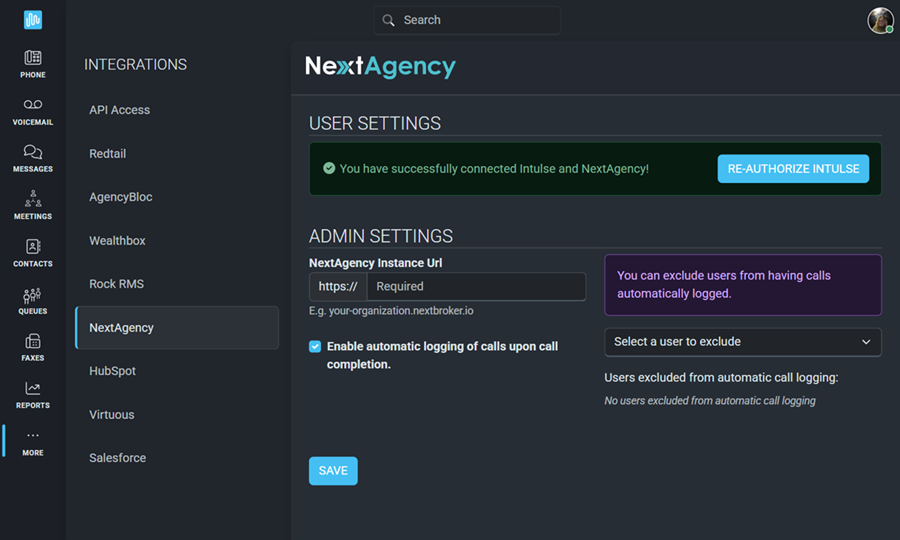This screenshot has width=900, height=540.
Task: Click the 'NextAgency Instance Url' label
Action: click(375, 263)
